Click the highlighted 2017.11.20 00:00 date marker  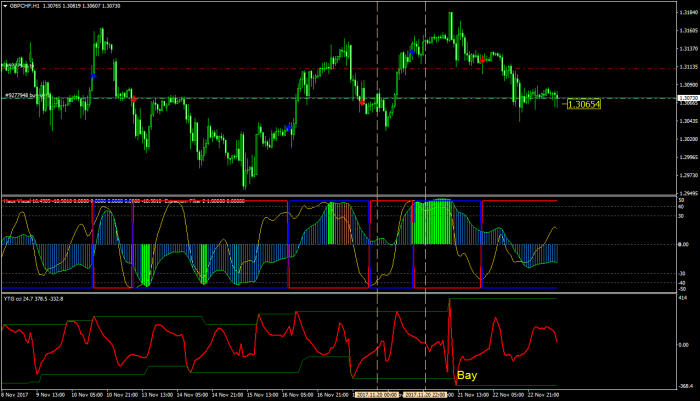pos(376,395)
